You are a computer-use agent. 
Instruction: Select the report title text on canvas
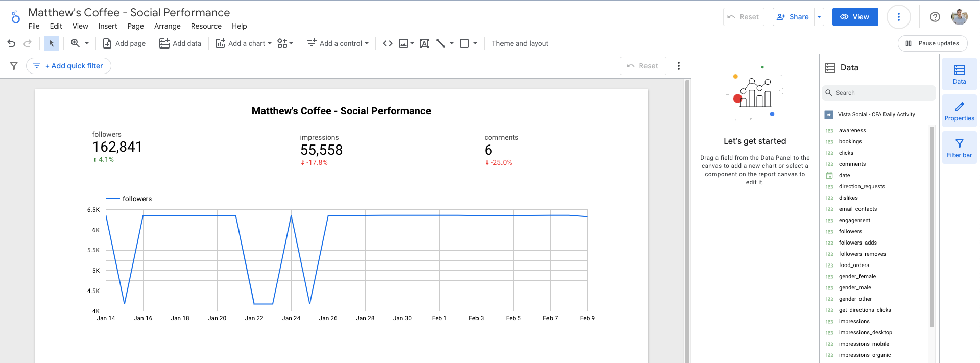(341, 111)
